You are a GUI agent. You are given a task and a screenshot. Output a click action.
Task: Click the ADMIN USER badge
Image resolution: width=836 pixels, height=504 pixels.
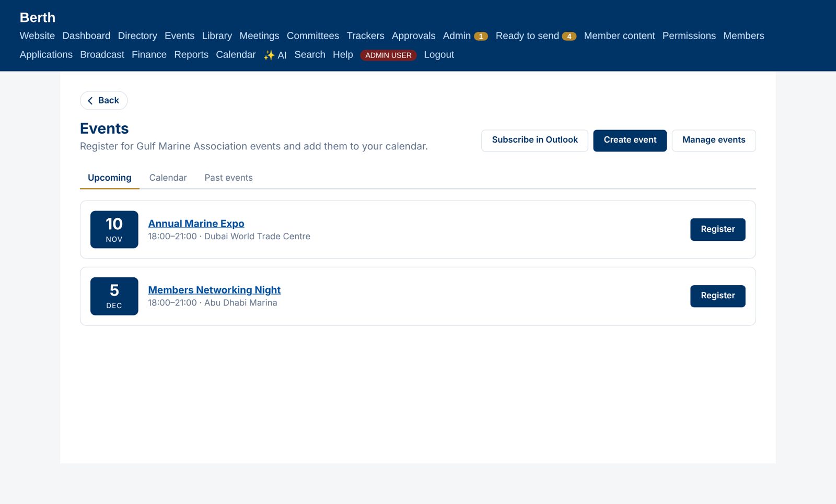[x=388, y=55]
